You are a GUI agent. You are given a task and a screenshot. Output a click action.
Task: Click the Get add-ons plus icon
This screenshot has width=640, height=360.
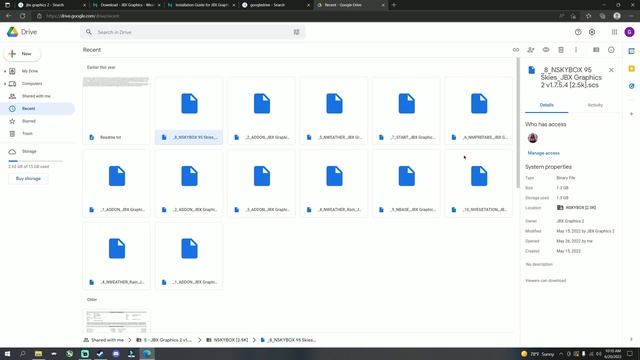(631, 114)
